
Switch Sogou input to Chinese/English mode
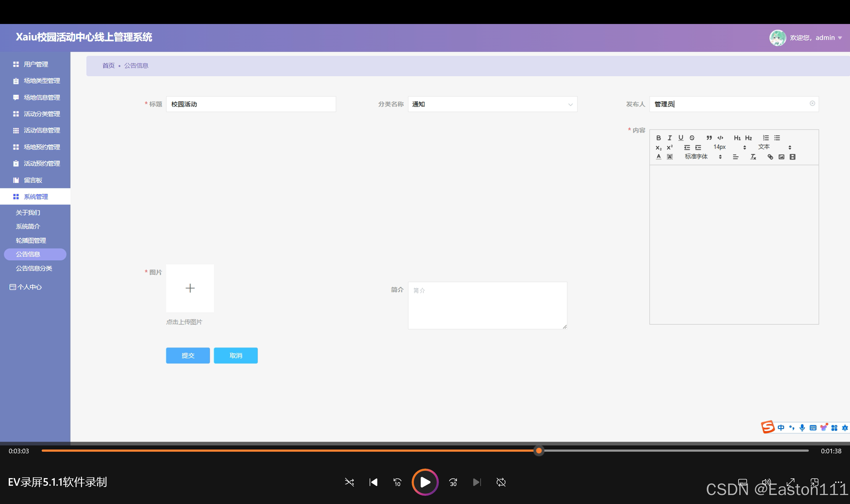click(781, 428)
